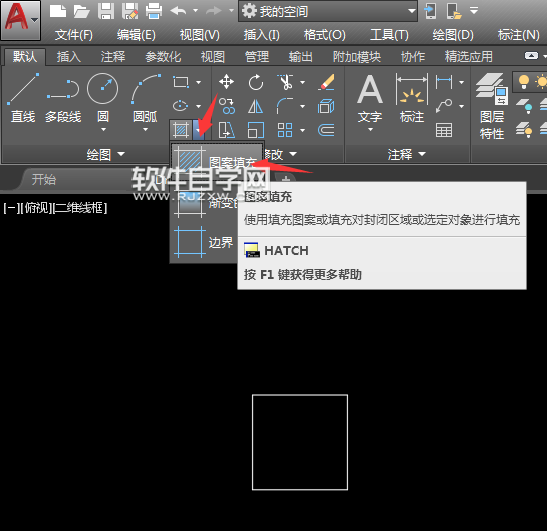
Task: Select the Line tool
Action: (23, 99)
